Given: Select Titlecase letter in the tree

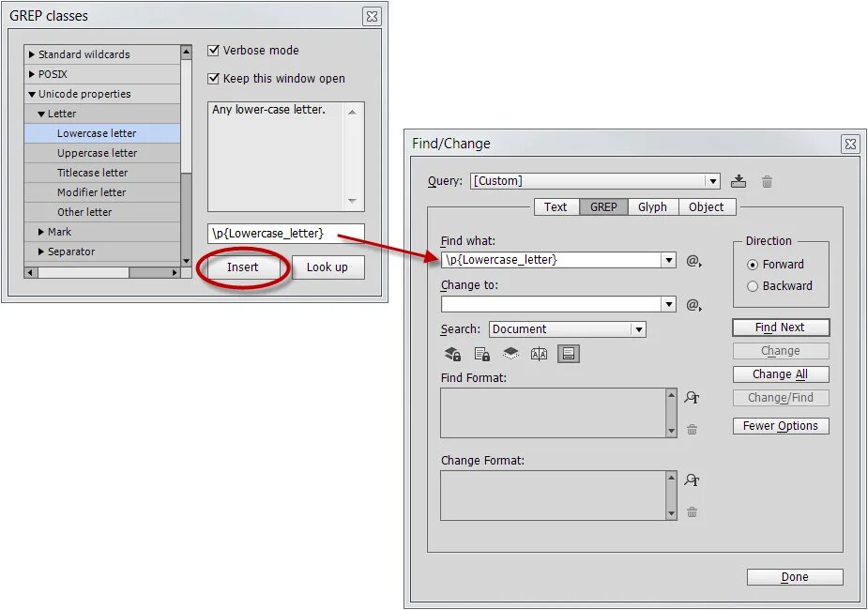Looking at the screenshot, I should click(102, 173).
